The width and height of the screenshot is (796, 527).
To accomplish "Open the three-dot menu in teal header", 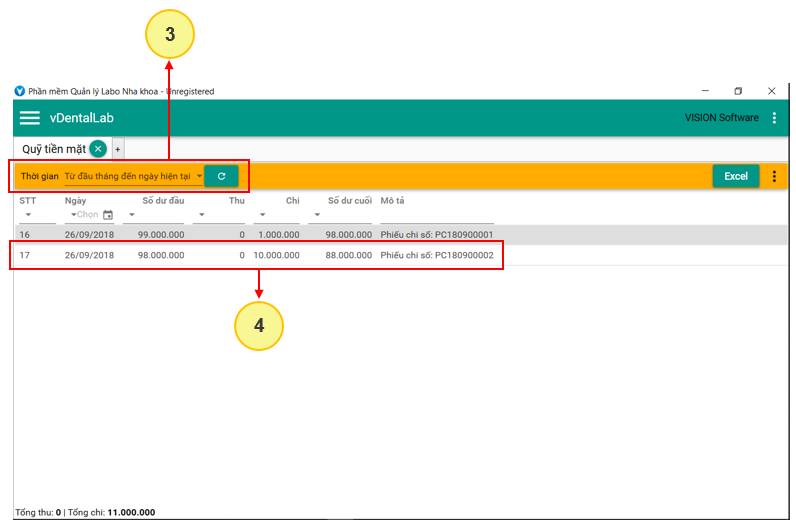I will 773,118.
